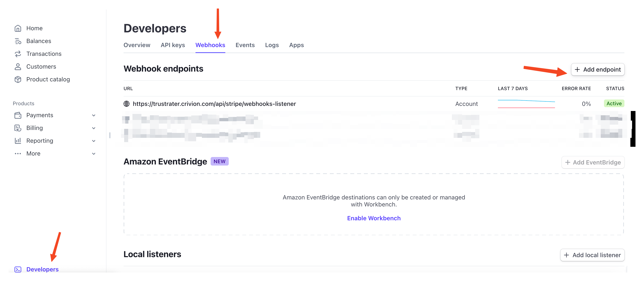Click the Balances sidebar icon
This screenshot has width=644, height=281.
pyautogui.click(x=18, y=41)
